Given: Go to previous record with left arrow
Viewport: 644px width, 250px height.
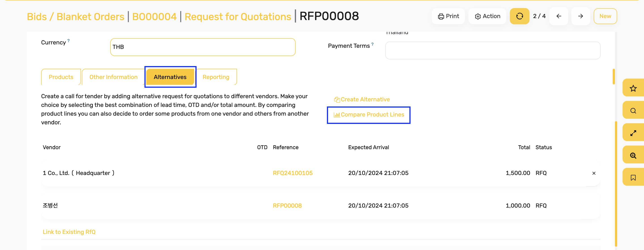Looking at the screenshot, I should [x=559, y=16].
